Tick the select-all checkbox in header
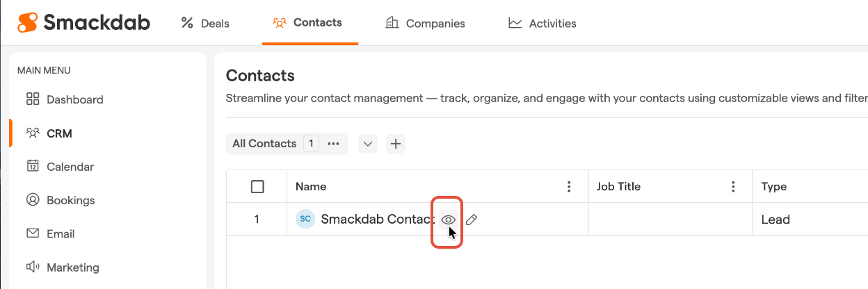The height and width of the screenshot is (289, 868). point(257,186)
